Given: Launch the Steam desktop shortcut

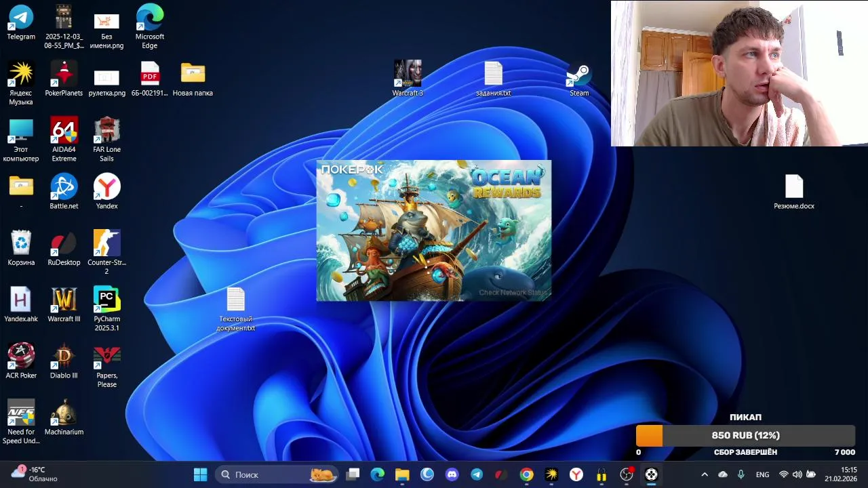Looking at the screenshot, I should click(579, 79).
